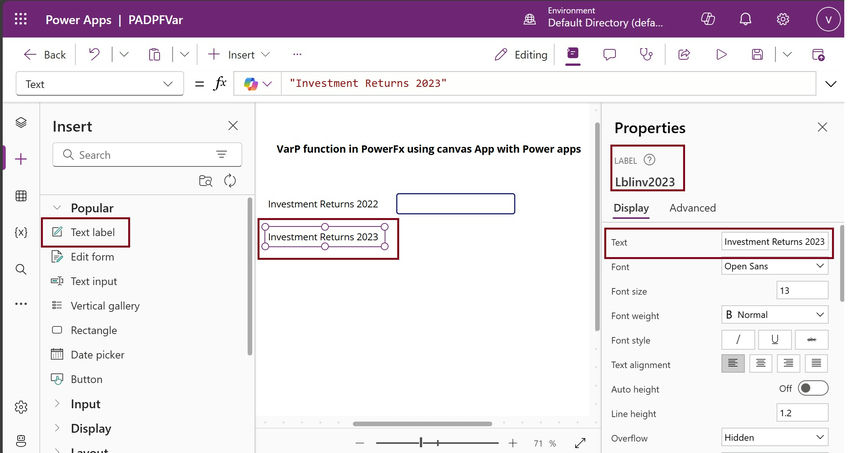The width and height of the screenshot is (850, 453).
Task: Click the empty text input on canvas
Action: point(455,204)
